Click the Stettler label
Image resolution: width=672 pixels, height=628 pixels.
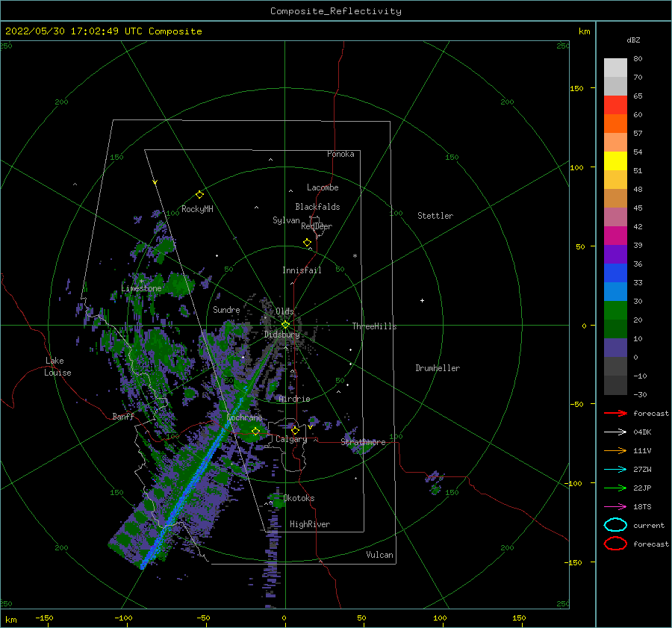pos(435,216)
